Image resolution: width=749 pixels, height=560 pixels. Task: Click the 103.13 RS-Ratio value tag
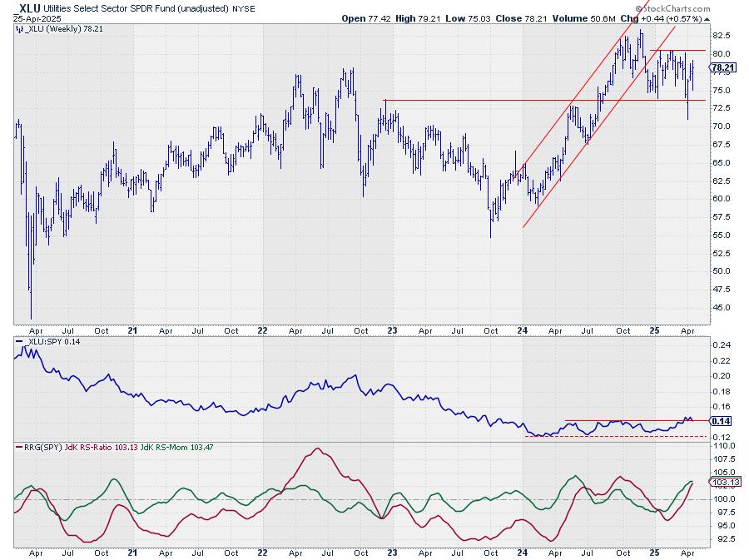(x=722, y=482)
